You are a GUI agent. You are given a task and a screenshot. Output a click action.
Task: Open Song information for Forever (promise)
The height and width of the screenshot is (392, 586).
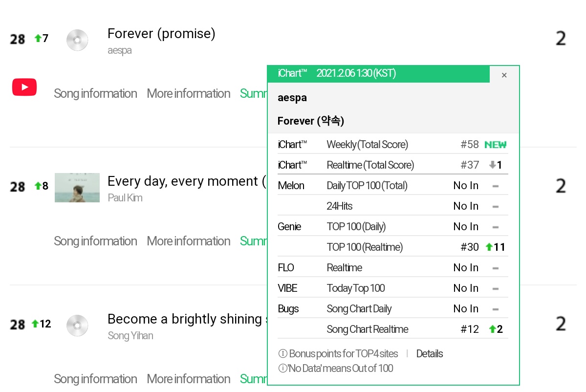[x=95, y=93]
